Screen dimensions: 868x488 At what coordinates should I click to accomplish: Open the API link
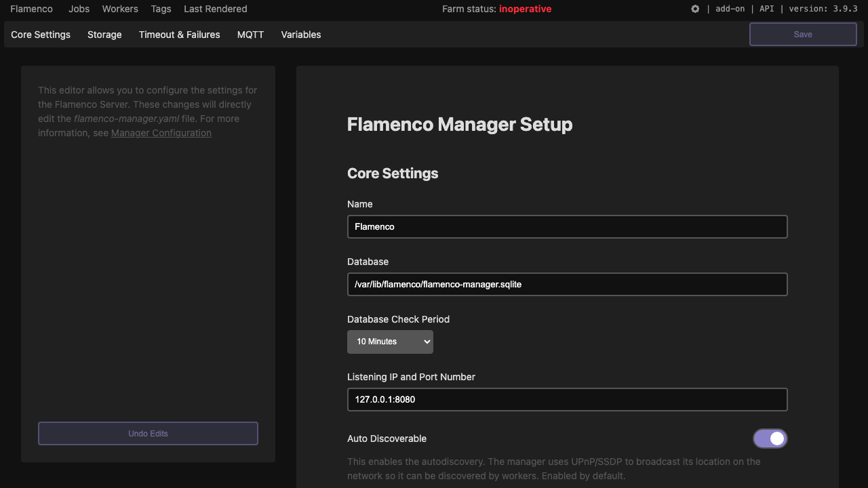click(x=766, y=9)
